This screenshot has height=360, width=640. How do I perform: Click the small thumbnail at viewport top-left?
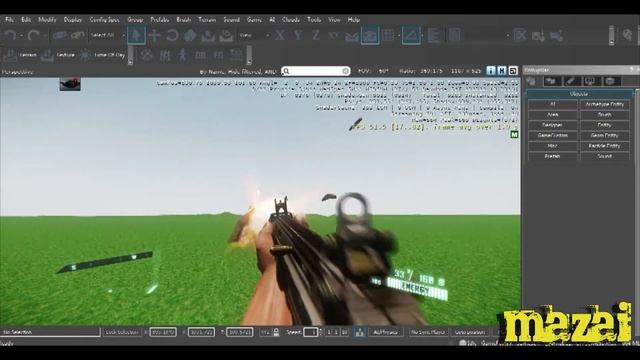[70, 84]
